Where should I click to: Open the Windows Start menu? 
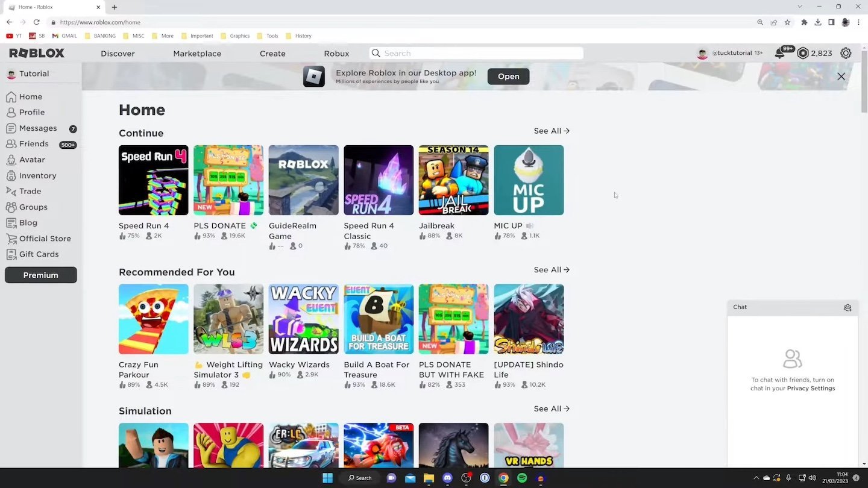coord(327,478)
